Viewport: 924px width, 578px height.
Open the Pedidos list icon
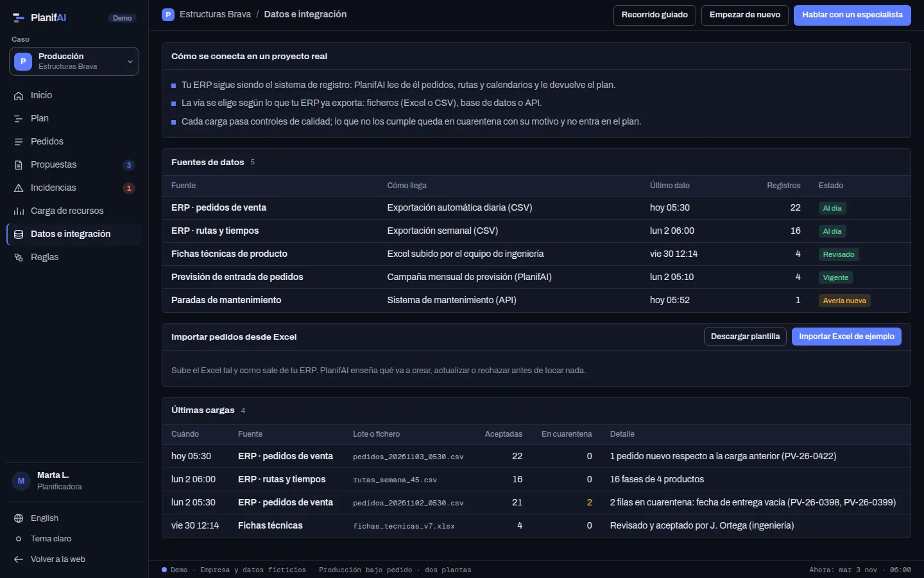[x=19, y=142]
